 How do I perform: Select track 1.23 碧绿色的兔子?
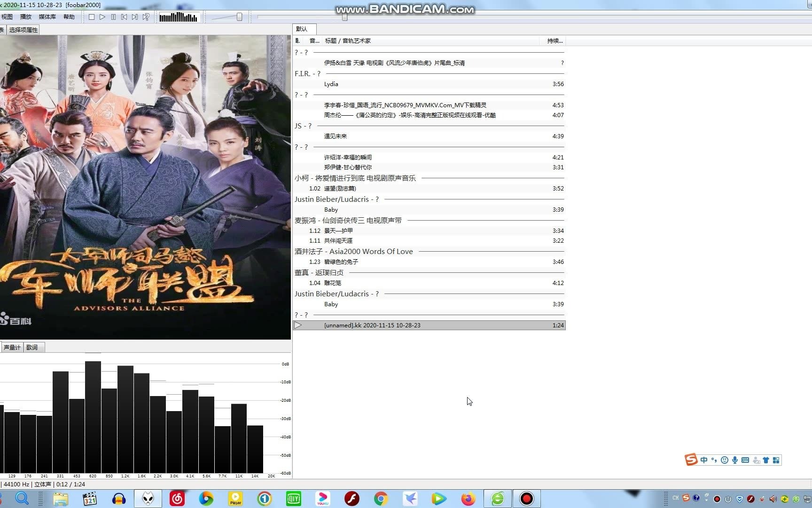point(429,262)
